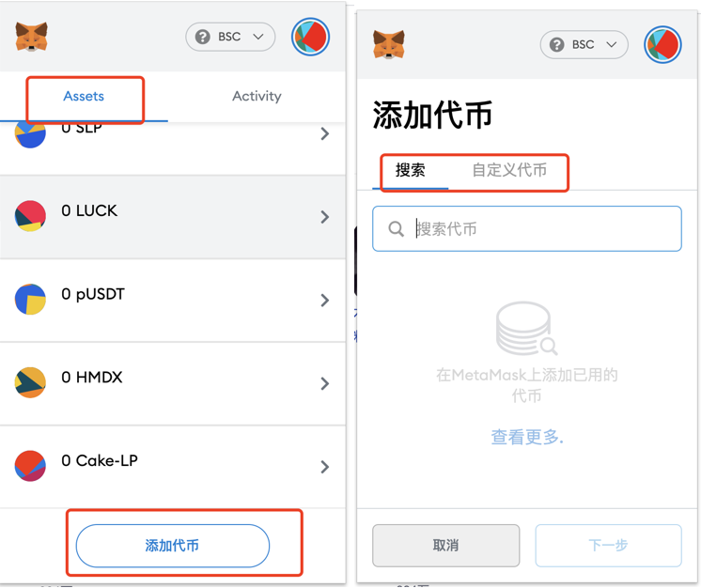Image resolution: width=701 pixels, height=588 pixels.
Task: Click the SLP token icon
Action: click(x=30, y=135)
